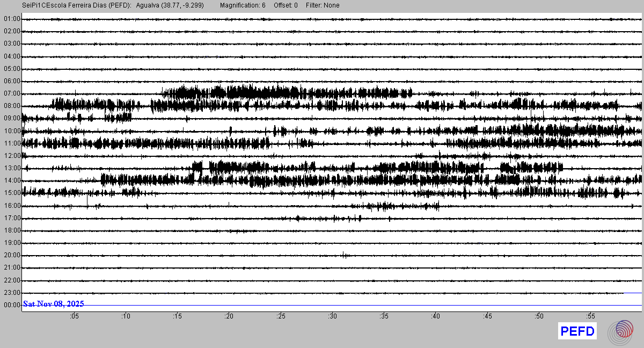Viewport: 644px width, 348px height.
Task: Click the blue PEFD station badge
Action: tap(577, 331)
